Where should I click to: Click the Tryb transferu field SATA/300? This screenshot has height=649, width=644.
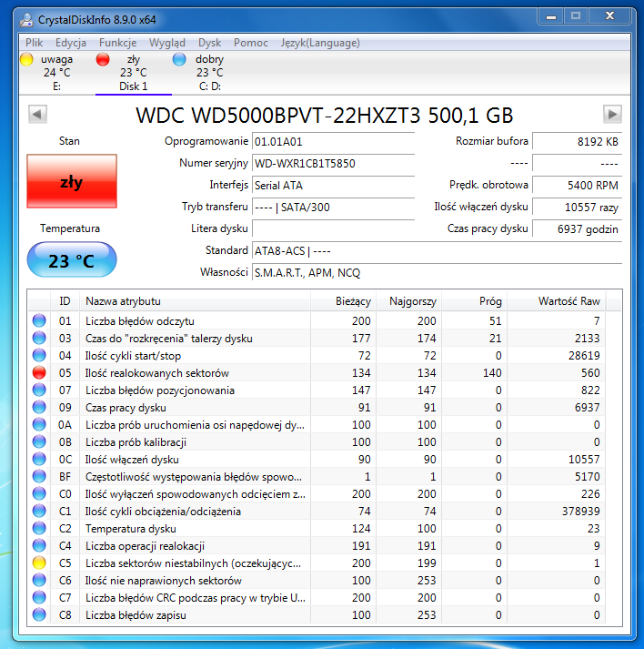[333, 208]
